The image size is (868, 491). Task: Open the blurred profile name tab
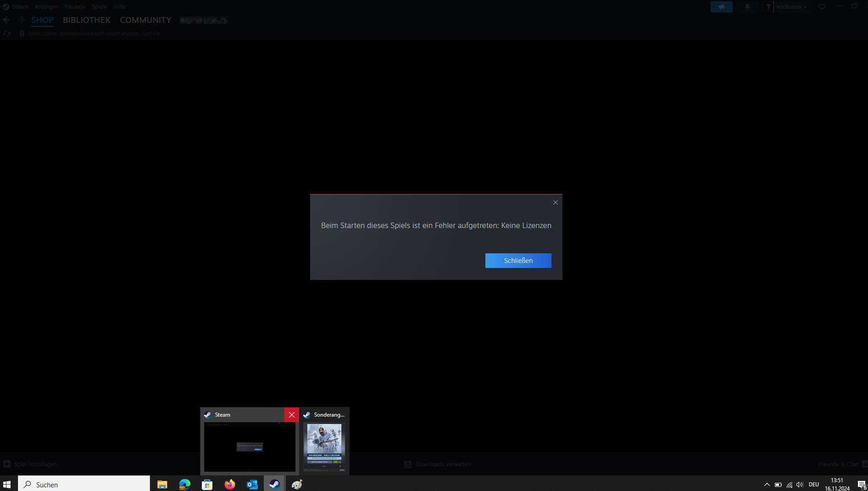click(204, 20)
